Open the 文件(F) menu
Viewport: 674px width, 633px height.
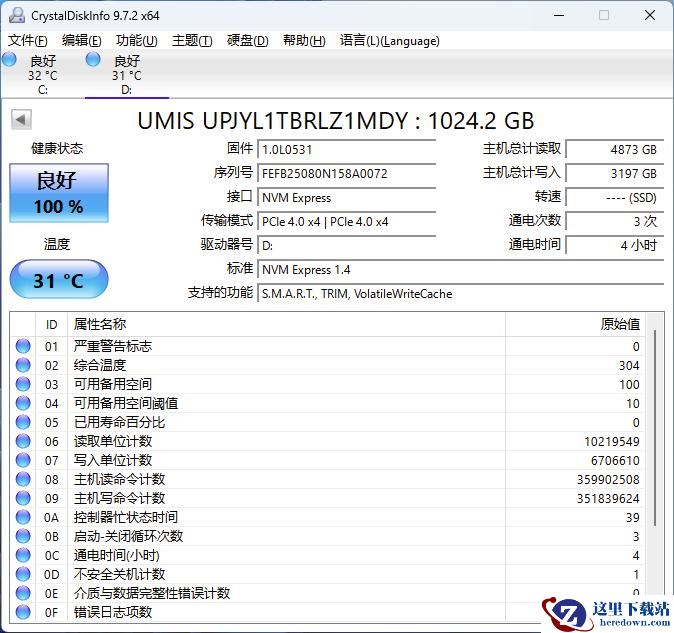pos(27,41)
